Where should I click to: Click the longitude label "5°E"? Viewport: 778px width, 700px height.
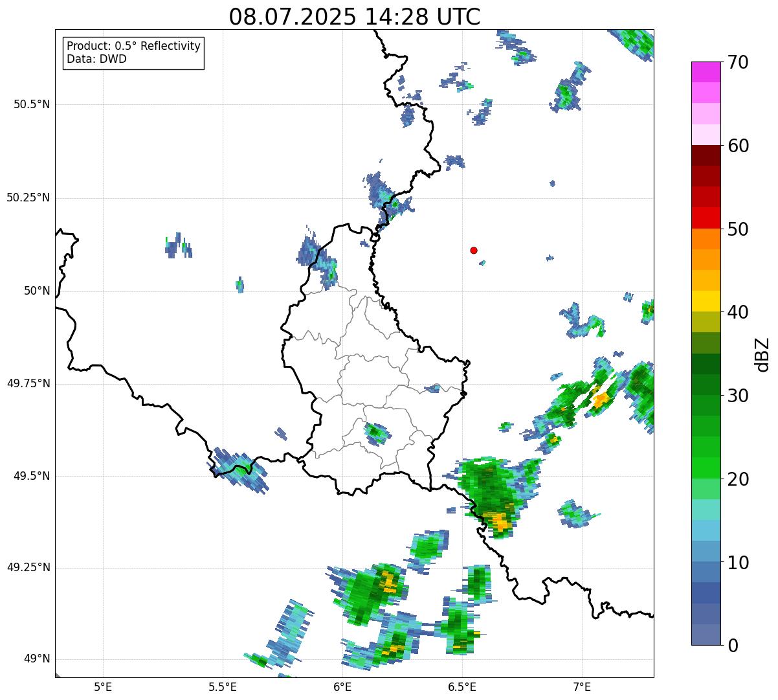point(103,687)
